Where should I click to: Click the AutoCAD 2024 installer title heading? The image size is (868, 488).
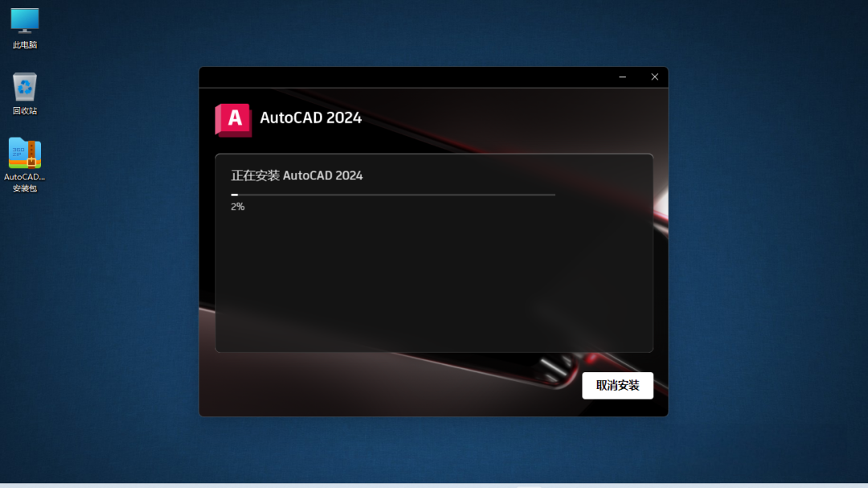point(310,117)
